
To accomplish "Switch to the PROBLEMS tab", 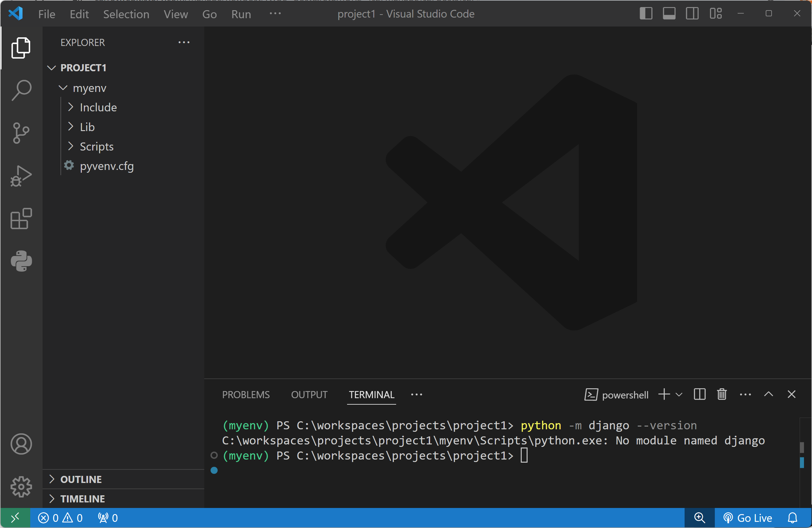I will (x=246, y=395).
